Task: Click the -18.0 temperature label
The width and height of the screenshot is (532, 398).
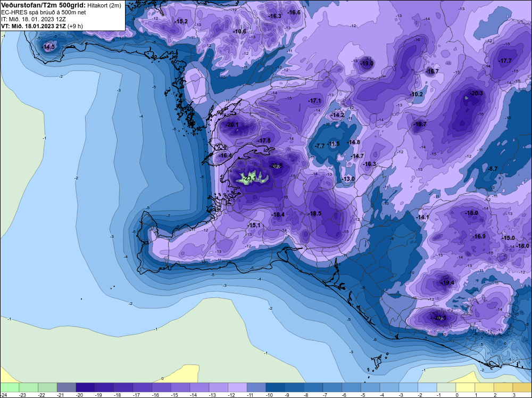Action: (471, 213)
